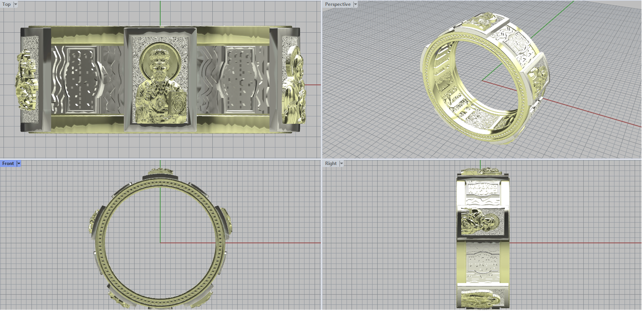Click the highlighted Front viewport title
The image size is (644, 311).
tap(8, 163)
